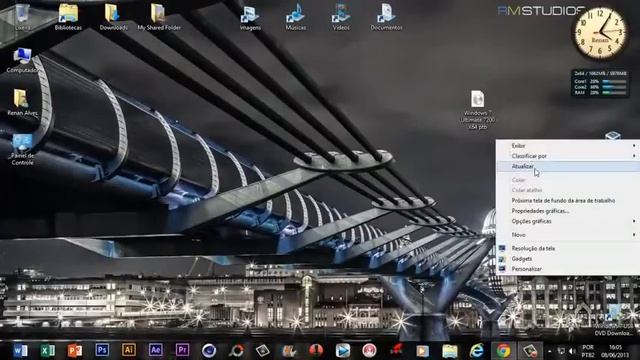This screenshot has width=640, height=360.
Task: Select the Windows 7 Ultimate 7200 file icon
Action: pos(478,110)
